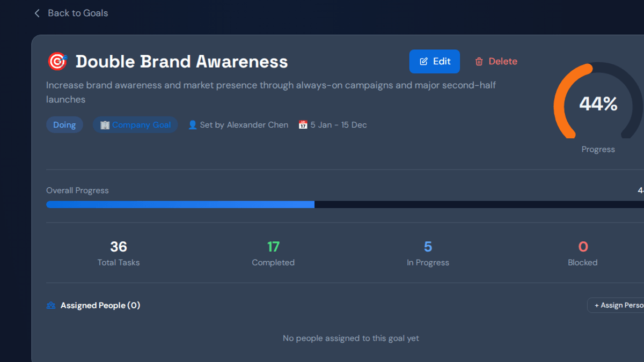644x362 pixels.
Task: Click the trash can icon near Delete
Action: tap(479, 62)
